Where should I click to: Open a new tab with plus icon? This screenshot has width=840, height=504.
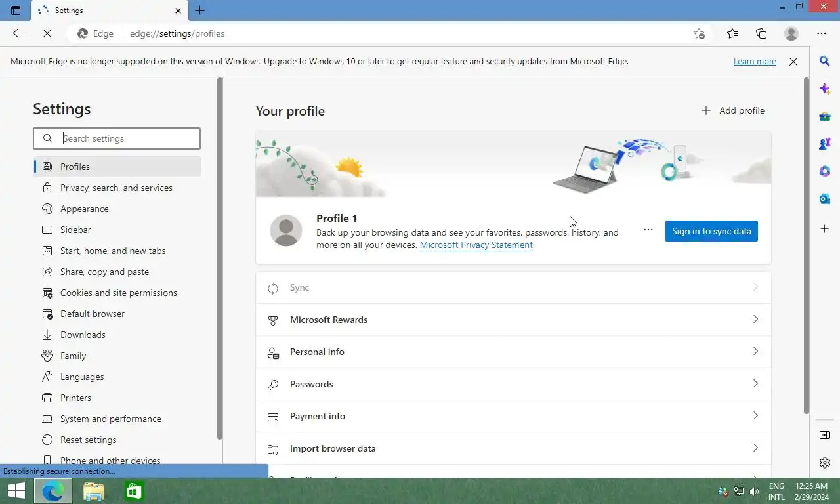tap(200, 10)
